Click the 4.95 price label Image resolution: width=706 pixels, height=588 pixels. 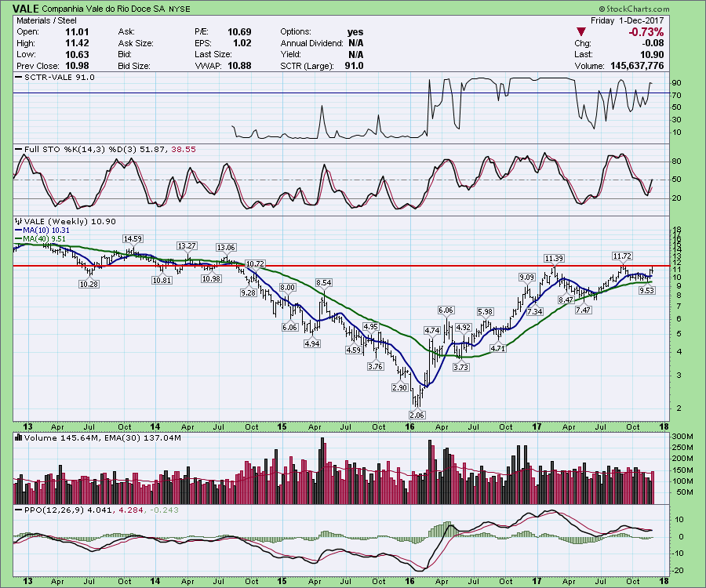pyautogui.click(x=370, y=326)
